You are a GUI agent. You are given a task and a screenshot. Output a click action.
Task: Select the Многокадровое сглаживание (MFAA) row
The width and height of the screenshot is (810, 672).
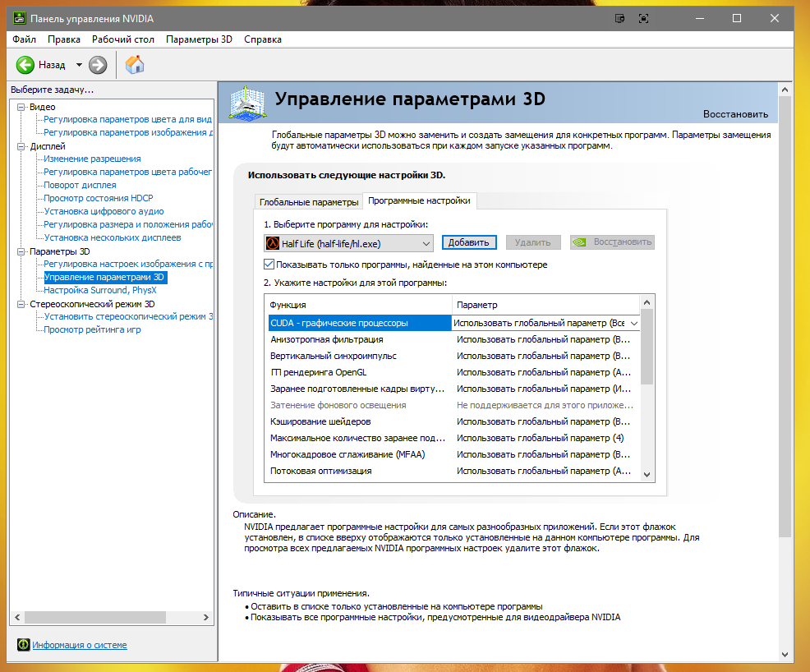pos(453,454)
